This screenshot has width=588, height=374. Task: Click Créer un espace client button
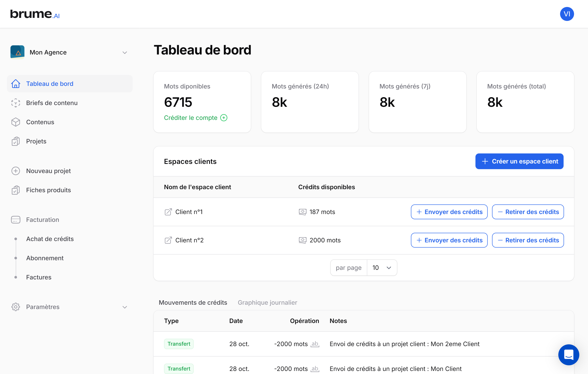[x=519, y=161]
